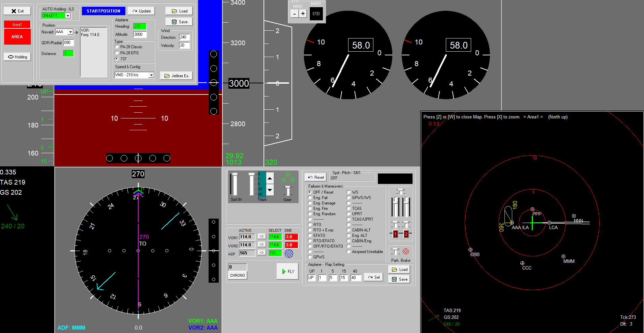Click the top gear status indicator light

coord(288,174)
